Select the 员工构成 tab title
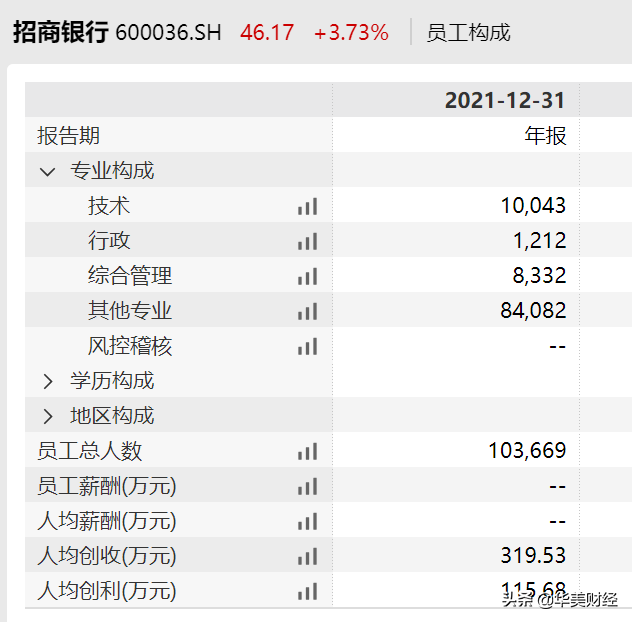This screenshot has width=632, height=622. tap(468, 33)
